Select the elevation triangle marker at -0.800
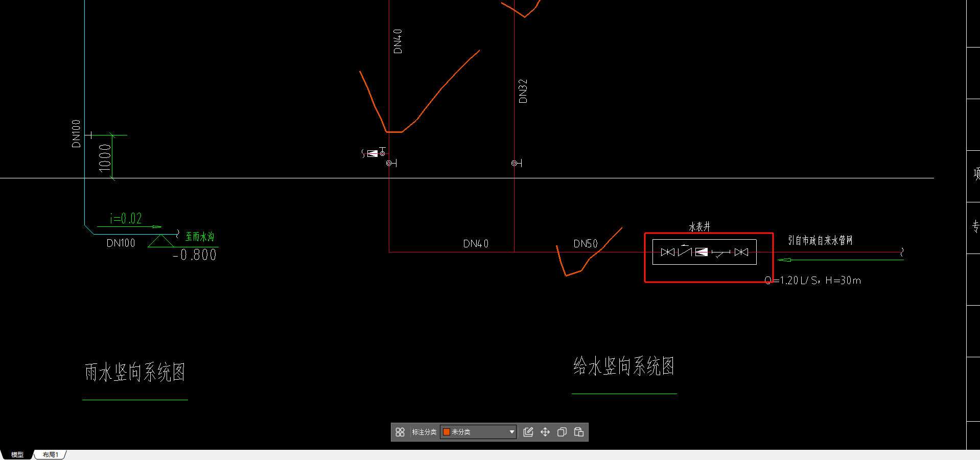The width and height of the screenshot is (980, 460). pyautogui.click(x=161, y=241)
